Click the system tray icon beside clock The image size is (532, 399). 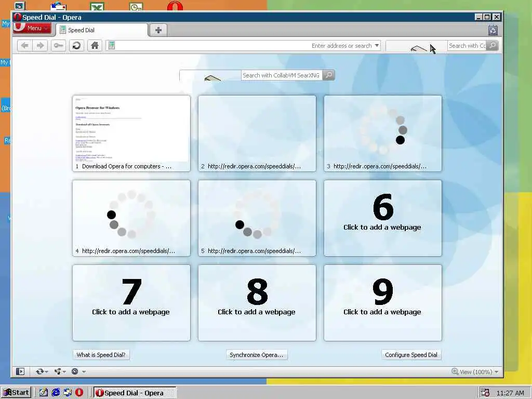tap(485, 393)
